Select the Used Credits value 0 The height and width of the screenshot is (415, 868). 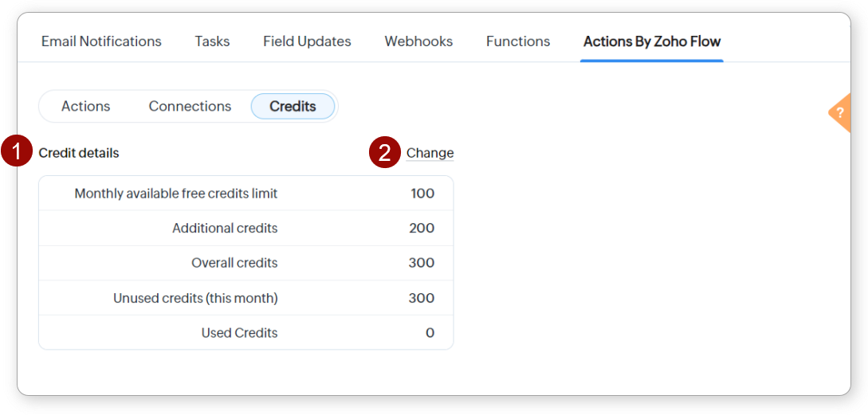[430, 333]
